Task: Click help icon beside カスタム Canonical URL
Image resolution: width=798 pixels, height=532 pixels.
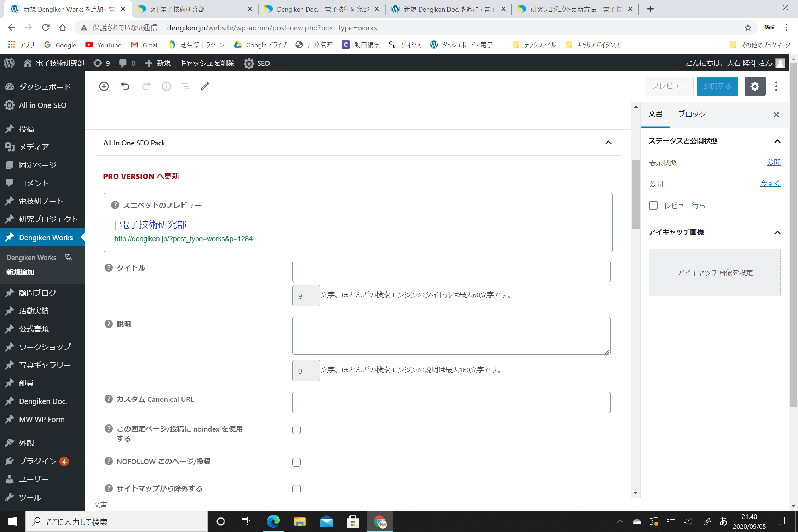Action: [109, 399]
